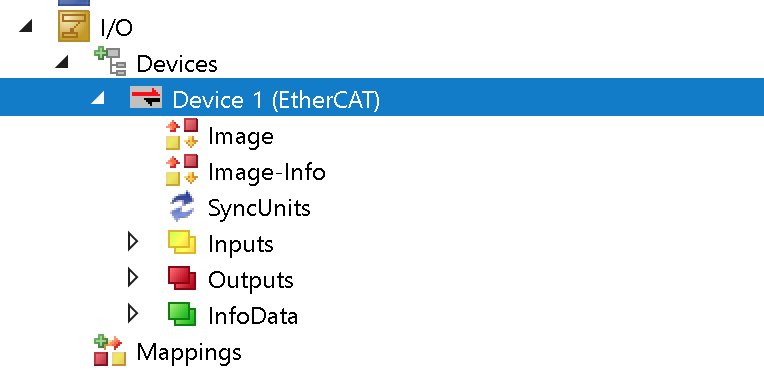Collapse the Devices node

click(62, 62)
